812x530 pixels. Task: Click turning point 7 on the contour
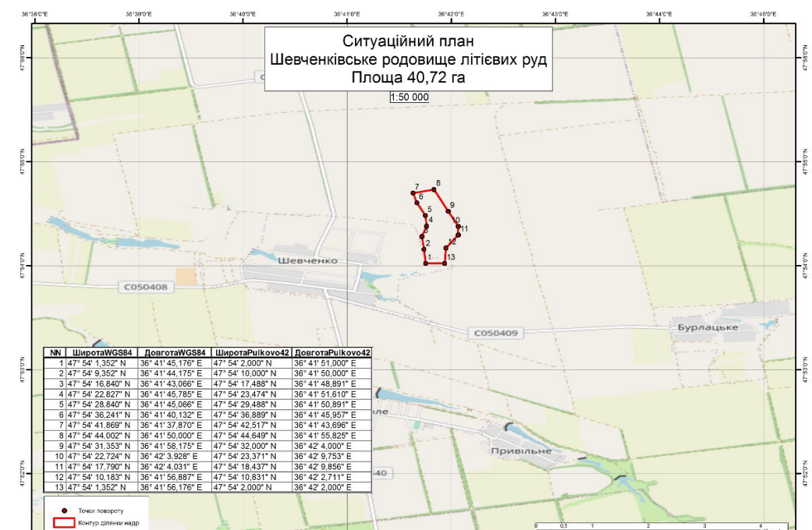pos(413,193)
